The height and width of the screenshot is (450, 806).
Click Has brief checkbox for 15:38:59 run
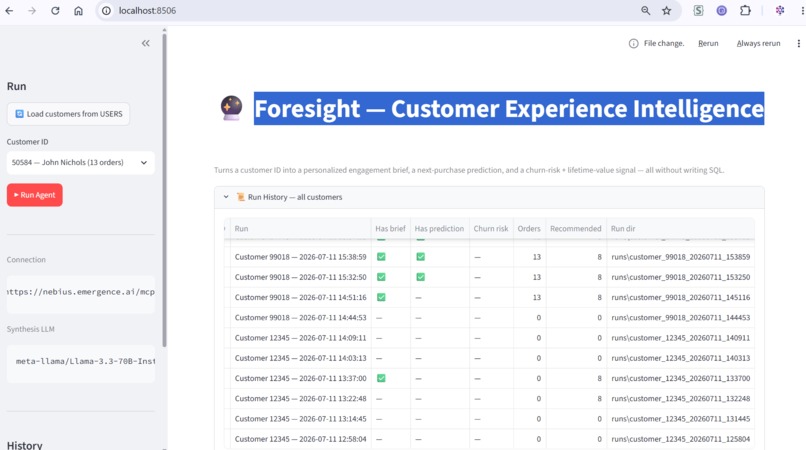tap(381, 257)
